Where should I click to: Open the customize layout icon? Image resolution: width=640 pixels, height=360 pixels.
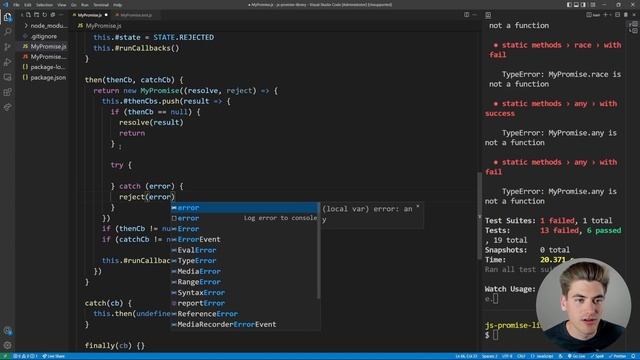(x=593, y=4)
